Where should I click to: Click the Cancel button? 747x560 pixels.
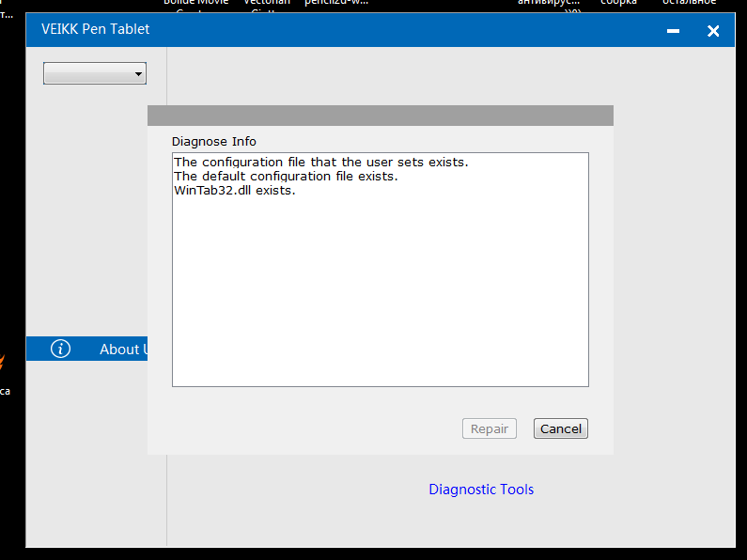[561, 428]
